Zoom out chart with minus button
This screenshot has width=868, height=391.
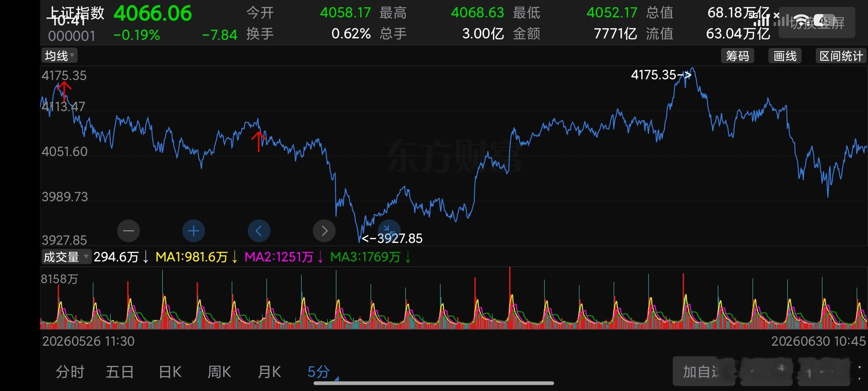point(128,231)
